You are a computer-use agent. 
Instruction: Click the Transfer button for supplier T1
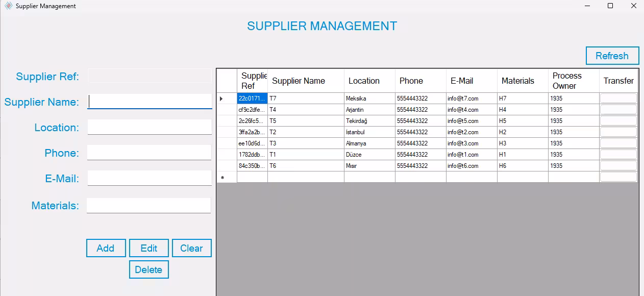pos(618,155)
